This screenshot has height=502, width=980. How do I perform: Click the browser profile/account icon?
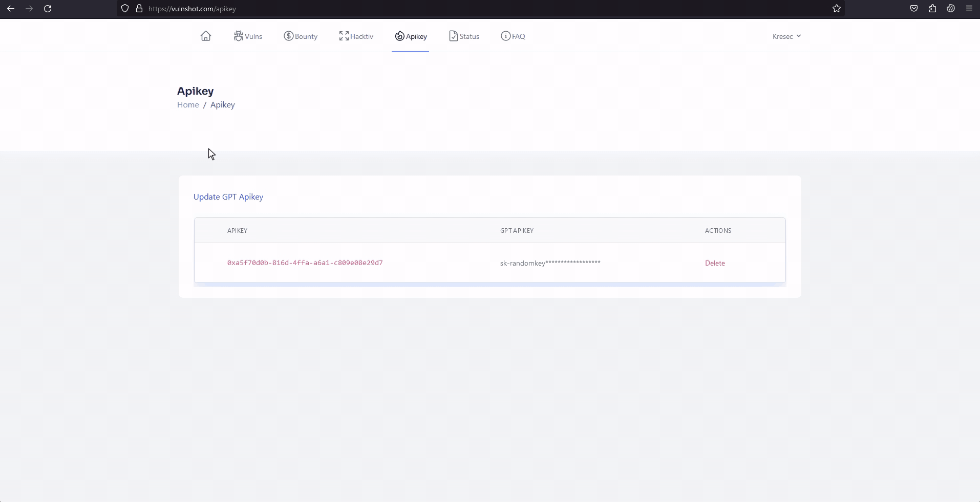pos(951,9)
